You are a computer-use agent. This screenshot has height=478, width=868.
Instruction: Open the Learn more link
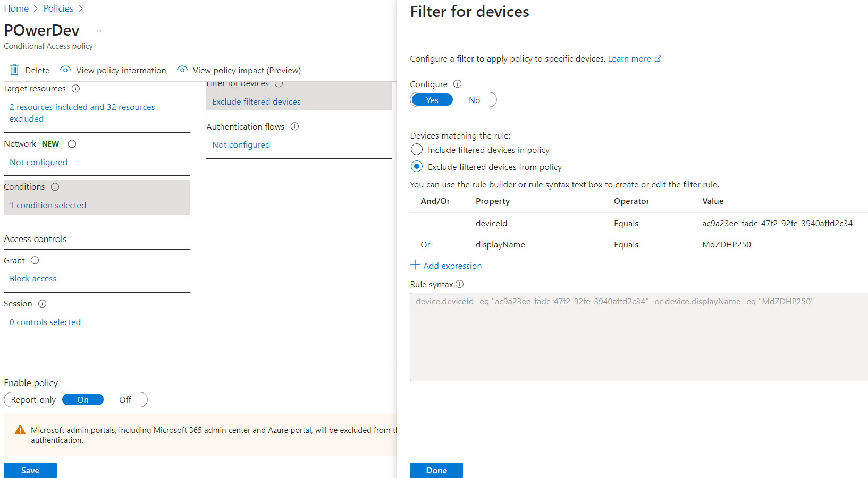point(629,58)
